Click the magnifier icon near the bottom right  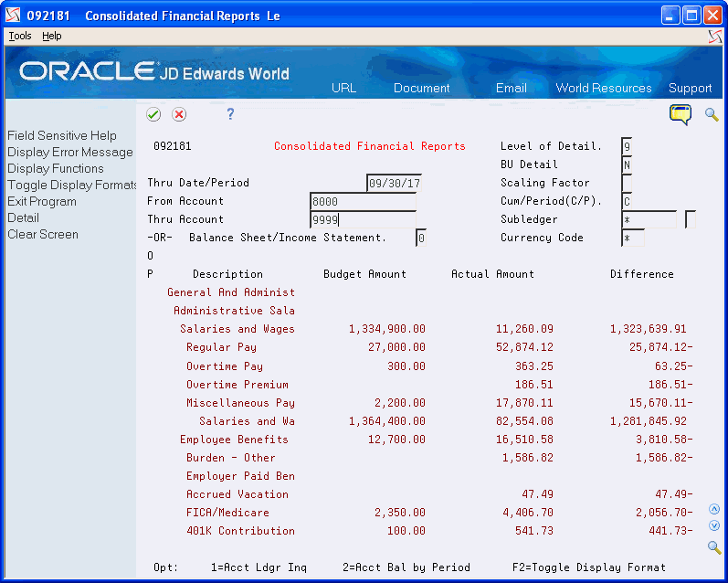coord(714,547)
